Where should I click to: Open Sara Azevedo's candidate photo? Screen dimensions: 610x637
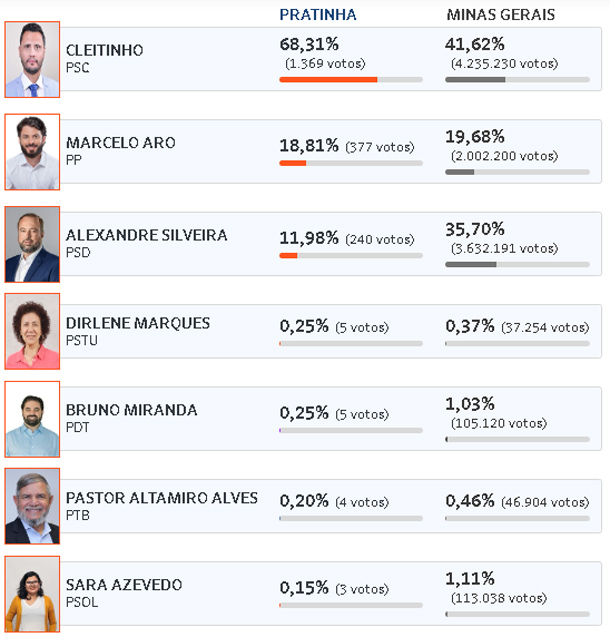(32, 594)
